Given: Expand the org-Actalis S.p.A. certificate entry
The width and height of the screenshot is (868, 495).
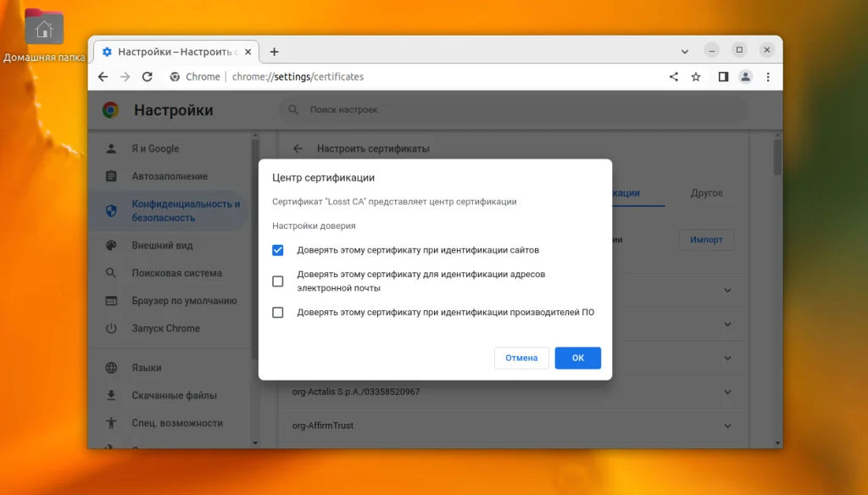Looking at the screenshot, I should [726, 392].
